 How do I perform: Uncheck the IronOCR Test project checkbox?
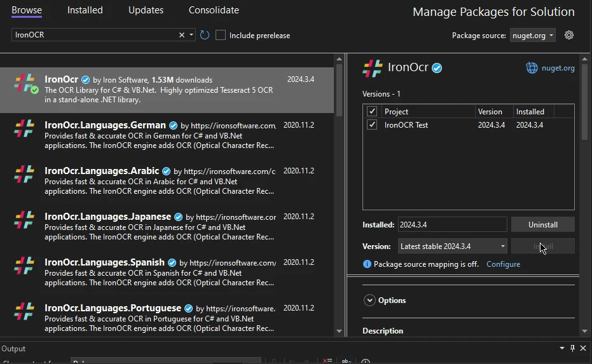[372, 125]
